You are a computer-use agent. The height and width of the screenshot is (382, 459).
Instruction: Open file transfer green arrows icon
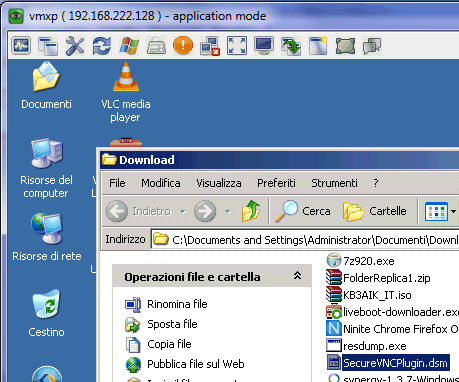point(291,46)
